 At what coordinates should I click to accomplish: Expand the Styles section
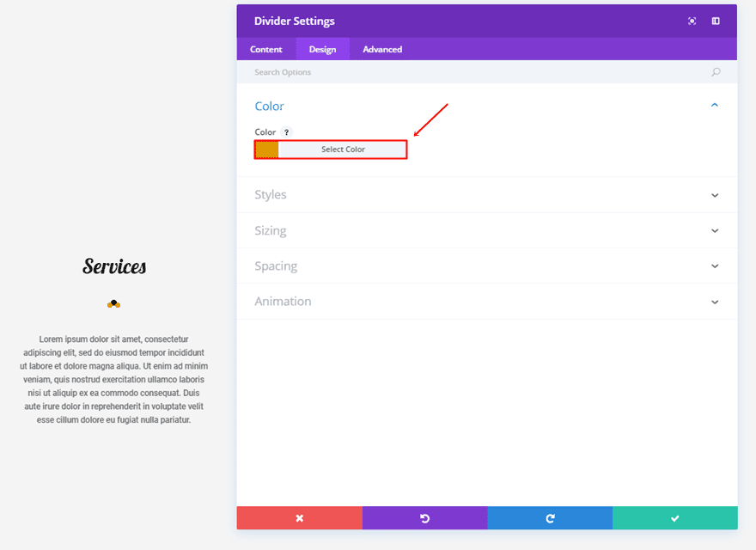715,195
